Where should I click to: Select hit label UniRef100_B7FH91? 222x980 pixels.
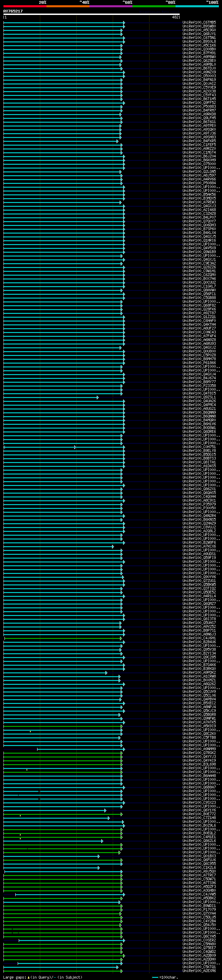coord(199,53)
